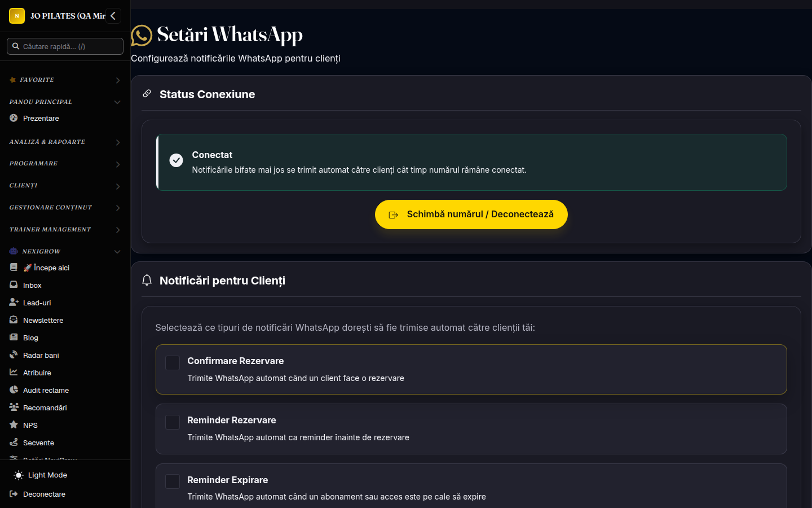Check the Reminder Expirare checkbox
The height and width of the screenshot is (508, 812).
[x=173, y=481]
